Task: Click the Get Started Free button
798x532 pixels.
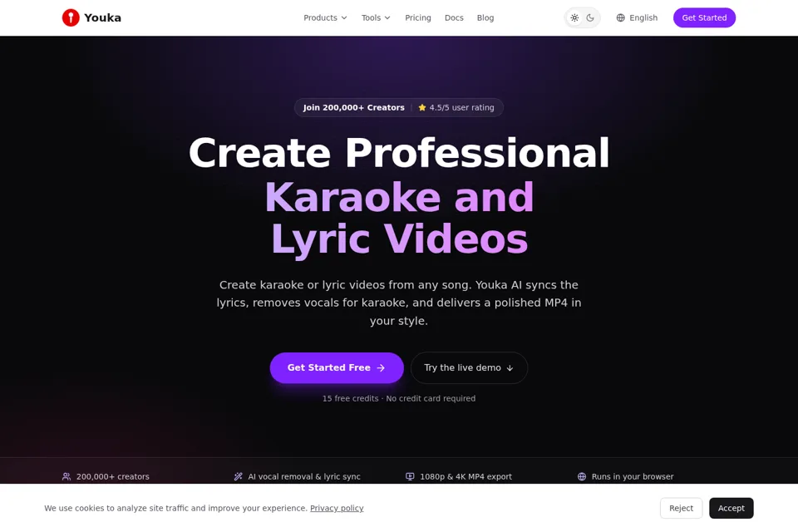Action: 337,367
